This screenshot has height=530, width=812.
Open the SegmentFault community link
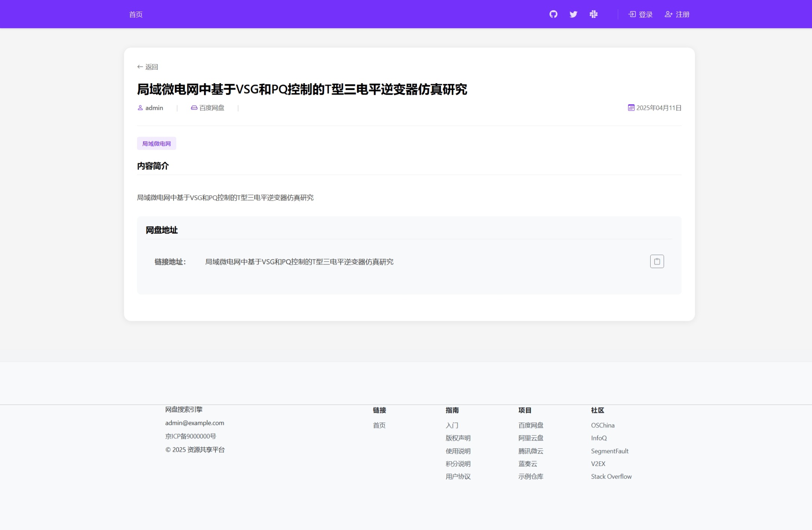tap(610, 451)
